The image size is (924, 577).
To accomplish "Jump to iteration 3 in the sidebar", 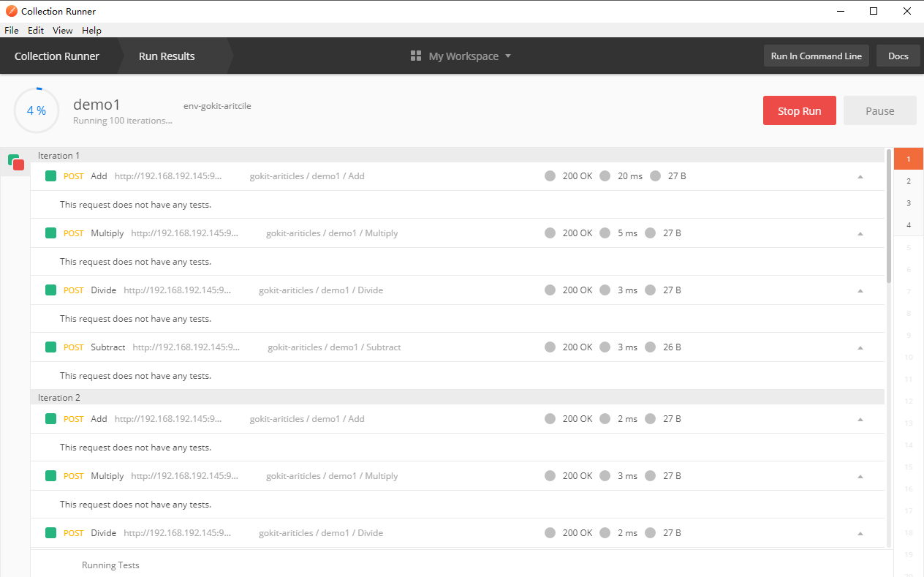I will (x=909, y=203).
